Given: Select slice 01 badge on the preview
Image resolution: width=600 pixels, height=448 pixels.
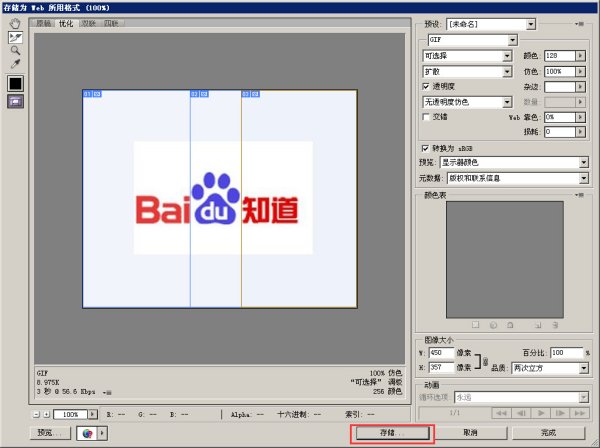Looking at the screenshot, I should click(92, 94).
